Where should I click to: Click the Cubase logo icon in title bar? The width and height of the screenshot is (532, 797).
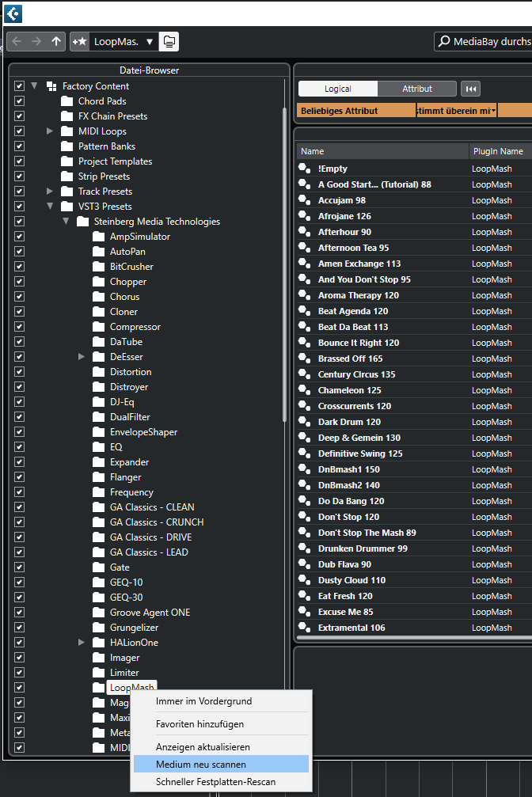click(x=13, y=13)
